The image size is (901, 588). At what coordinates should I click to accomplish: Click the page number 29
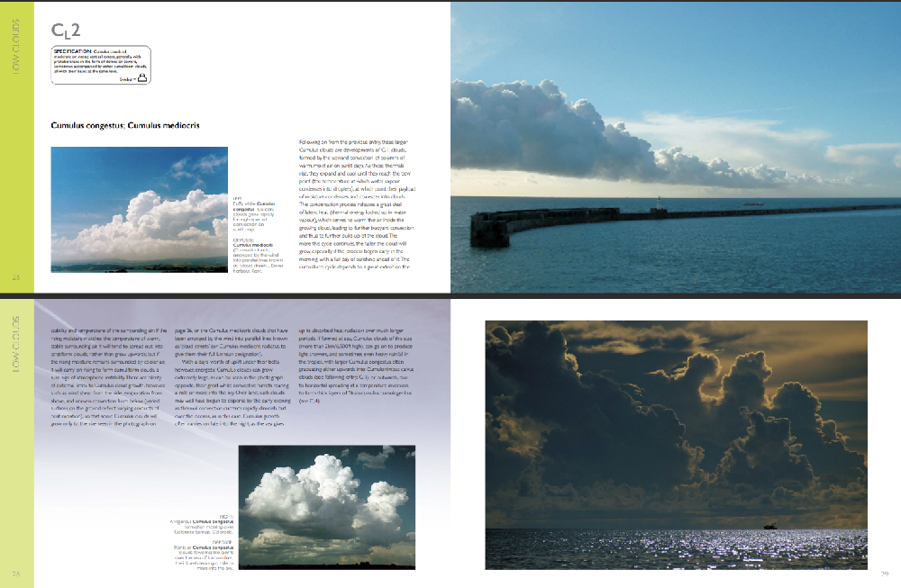[x=884, y=574]
